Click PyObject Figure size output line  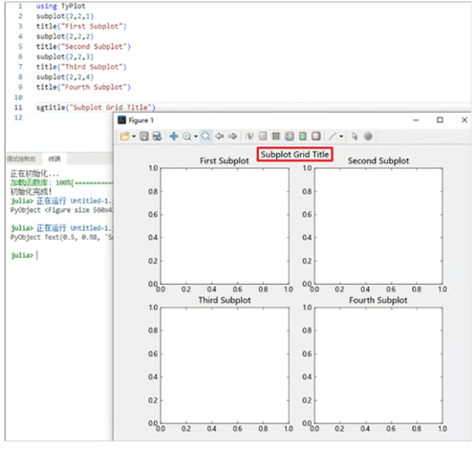pyautogui.click(x=61, y=210)
